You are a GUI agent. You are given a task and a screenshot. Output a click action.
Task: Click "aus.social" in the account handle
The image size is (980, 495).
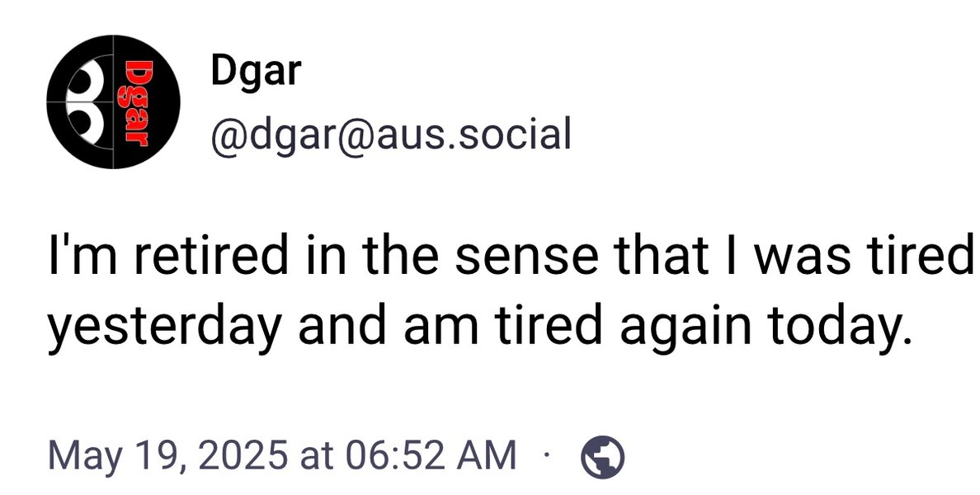tap(474, 134)
